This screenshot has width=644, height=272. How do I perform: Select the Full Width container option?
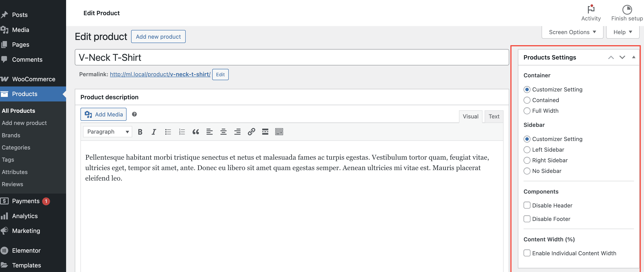[527, 111]
